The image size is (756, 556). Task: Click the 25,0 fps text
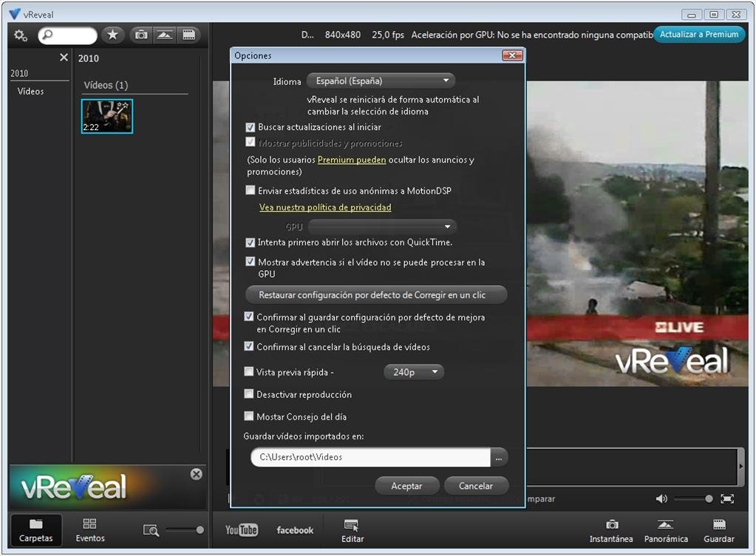click(x=388, y=35)
